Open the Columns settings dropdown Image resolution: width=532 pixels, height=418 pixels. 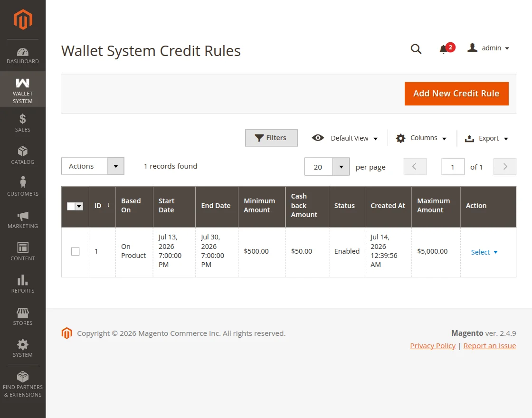coord(421,138)
